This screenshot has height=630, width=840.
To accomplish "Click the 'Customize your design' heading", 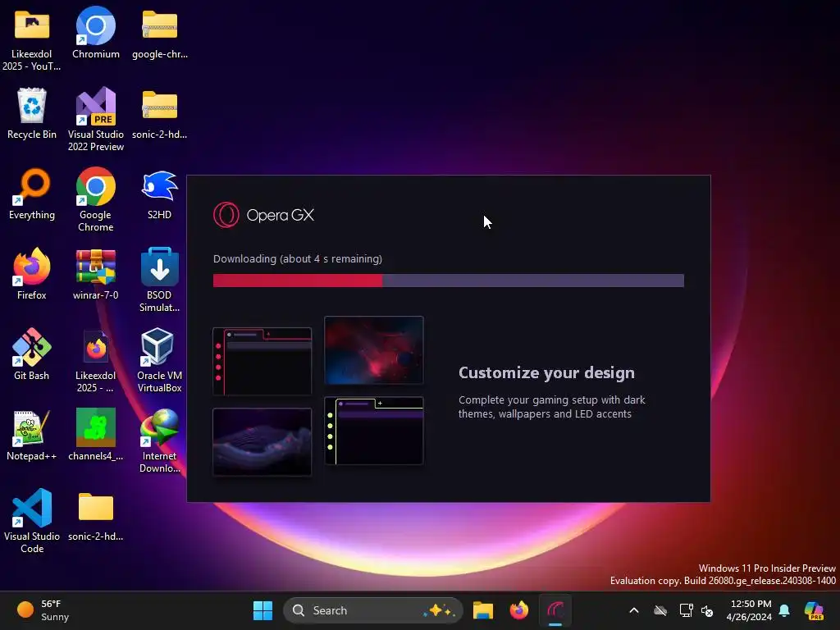I will [x=546, y=373].
